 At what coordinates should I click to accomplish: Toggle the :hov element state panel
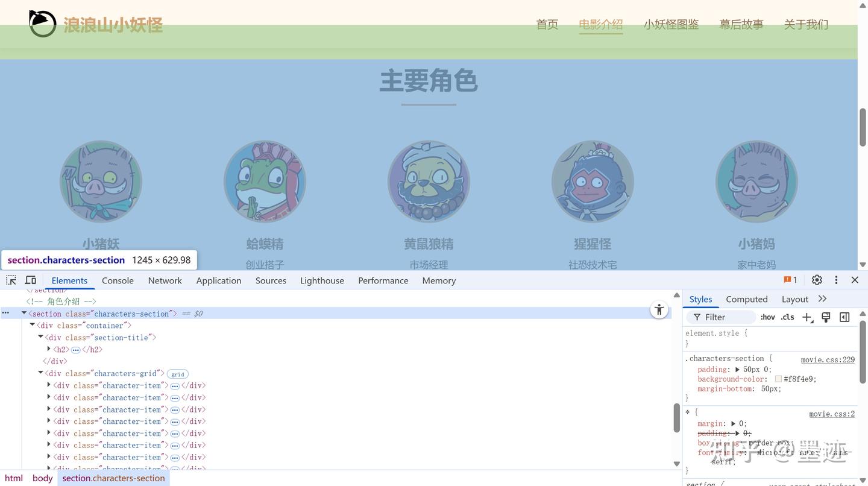click(x=767, y=317)
